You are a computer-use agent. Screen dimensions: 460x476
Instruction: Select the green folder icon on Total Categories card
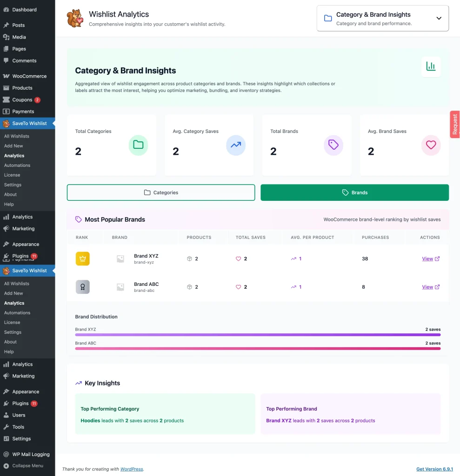click(138, 145)
